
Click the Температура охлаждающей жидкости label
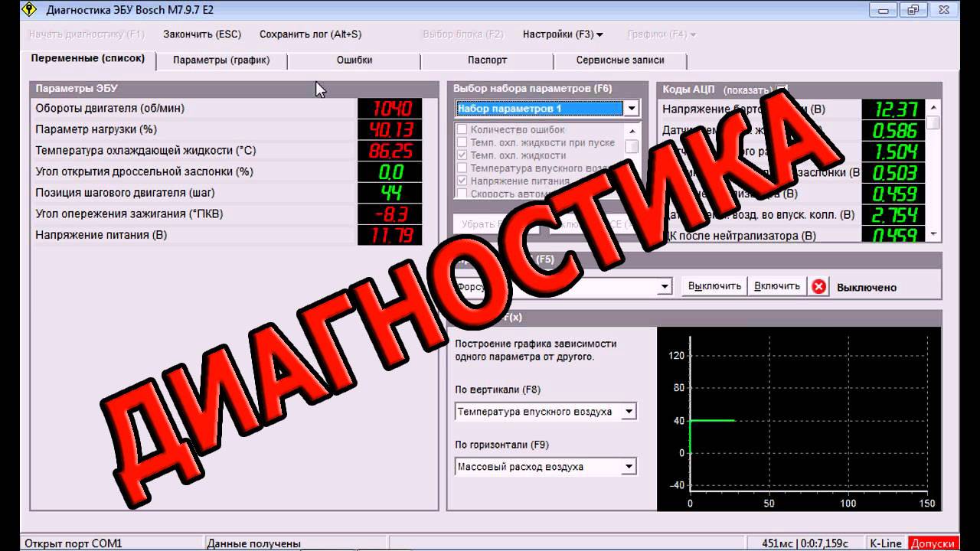point(145,151)
